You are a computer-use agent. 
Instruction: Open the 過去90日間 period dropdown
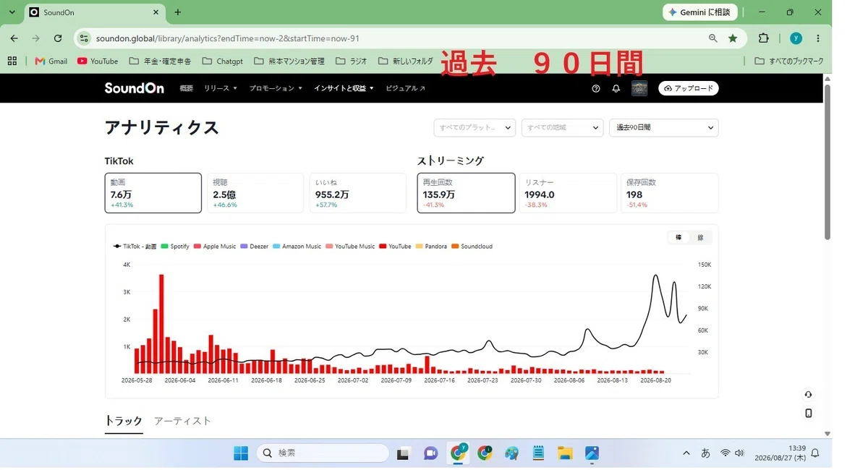tap(664, 127)
